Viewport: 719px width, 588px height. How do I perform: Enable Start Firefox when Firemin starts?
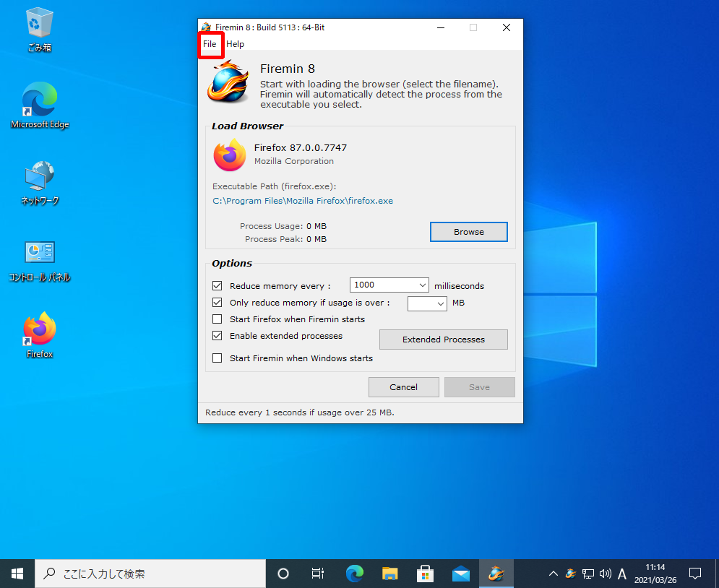pyautogui.click(x=218, y=319)
